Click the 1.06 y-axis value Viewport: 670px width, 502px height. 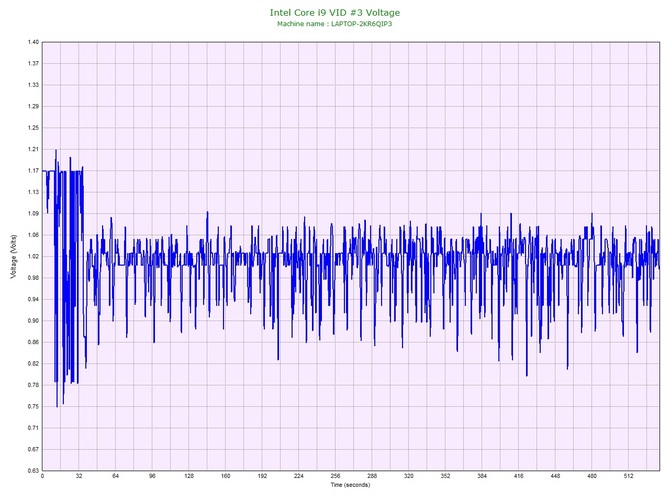click(33, 235)
